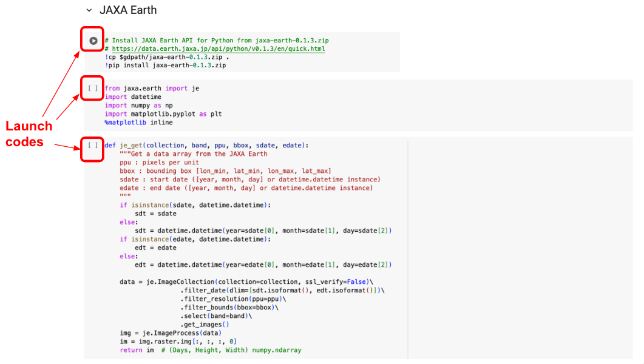Viewport: 644px width, 364px height.
Task: Click the 'return im' statement line
Action: pyautogui.click(x=211, y=350)
